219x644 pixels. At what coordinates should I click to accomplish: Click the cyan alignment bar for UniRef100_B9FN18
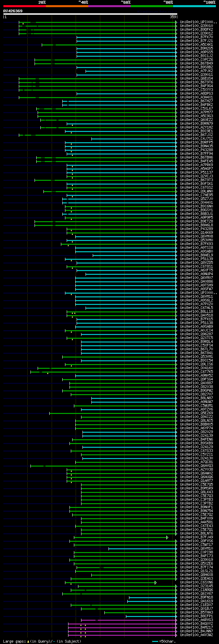(x=152, y=598)
